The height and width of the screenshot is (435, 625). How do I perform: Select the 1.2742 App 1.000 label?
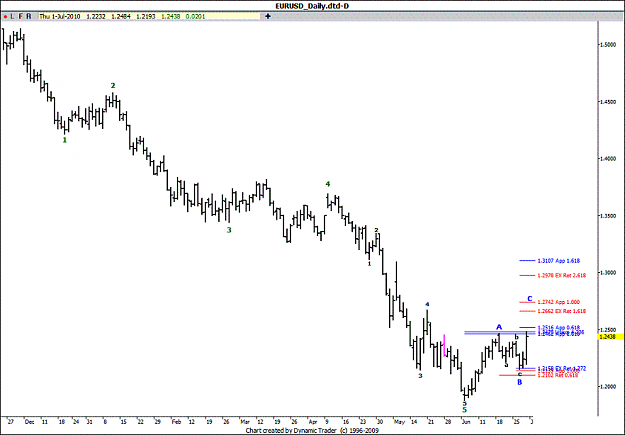pyautogui.click(x=558, y=302)
